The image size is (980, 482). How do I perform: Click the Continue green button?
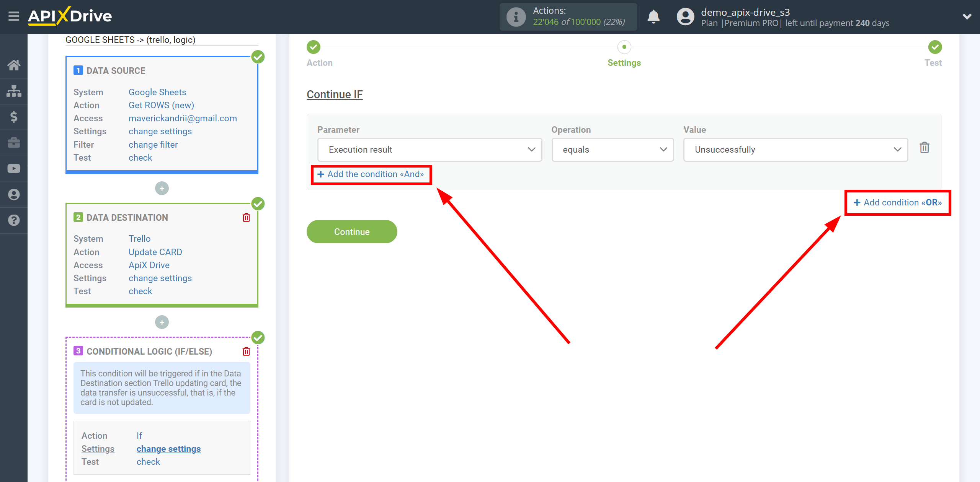(x=351, y=232)
